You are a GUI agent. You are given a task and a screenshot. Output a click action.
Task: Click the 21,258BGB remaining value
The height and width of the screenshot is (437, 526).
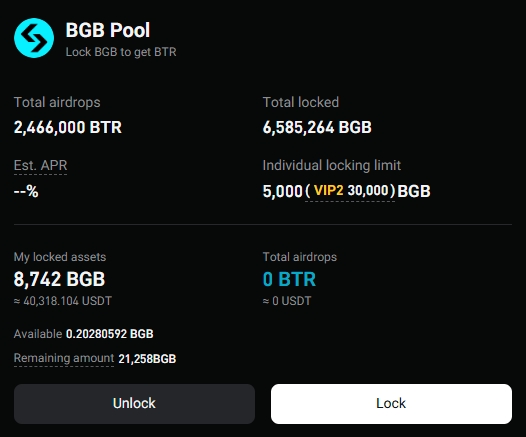coord(147,359)
